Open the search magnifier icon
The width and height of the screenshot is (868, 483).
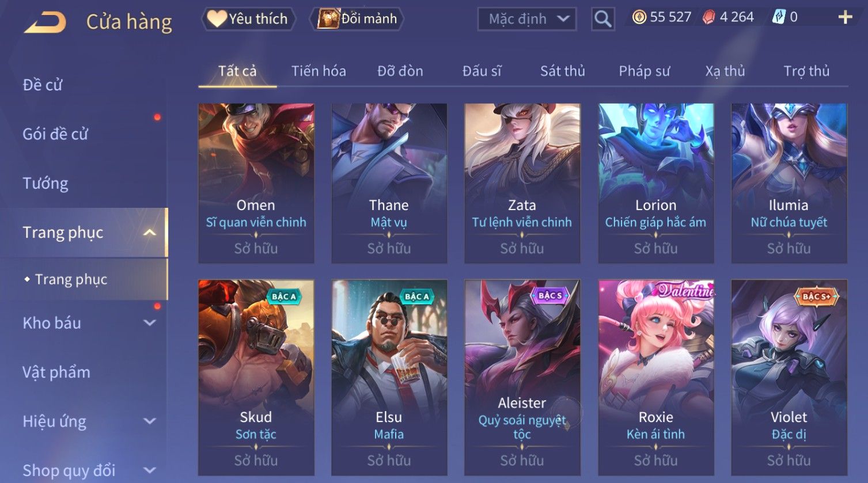(603, 19)
